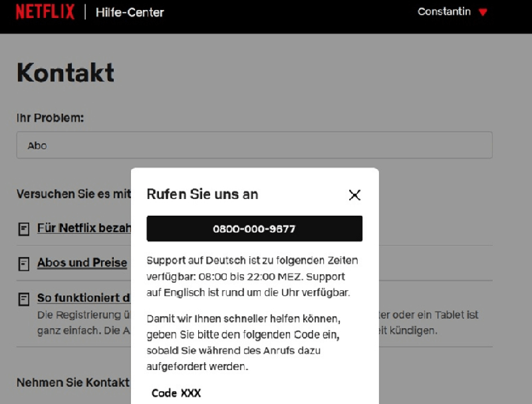Click the Versuchen Sie es mit heading

point(74,194)
